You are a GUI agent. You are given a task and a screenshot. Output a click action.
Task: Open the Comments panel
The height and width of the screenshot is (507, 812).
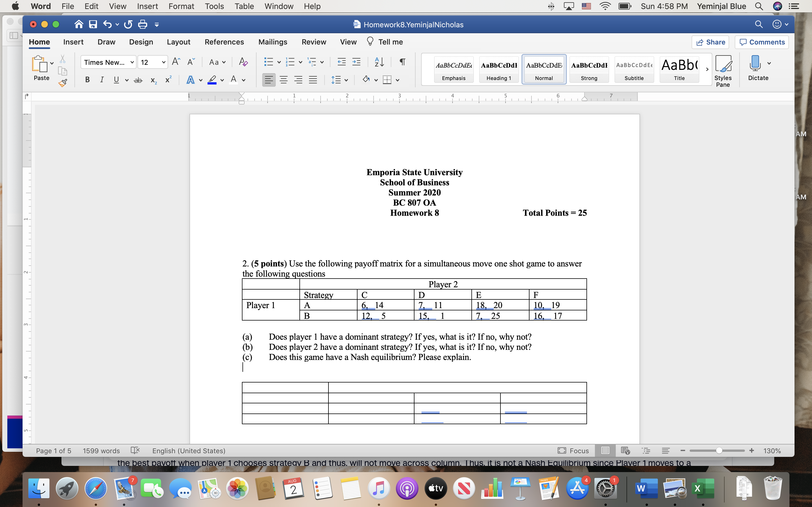[x=761, y=42]
